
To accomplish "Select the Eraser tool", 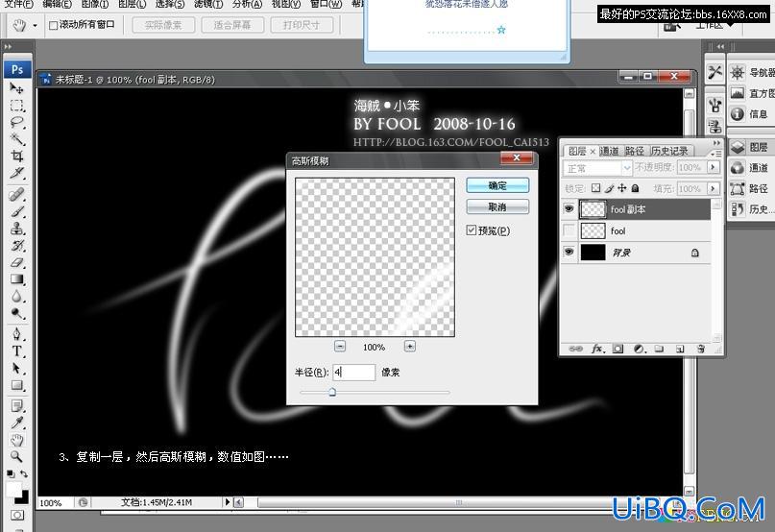I will tap(16, 262).
